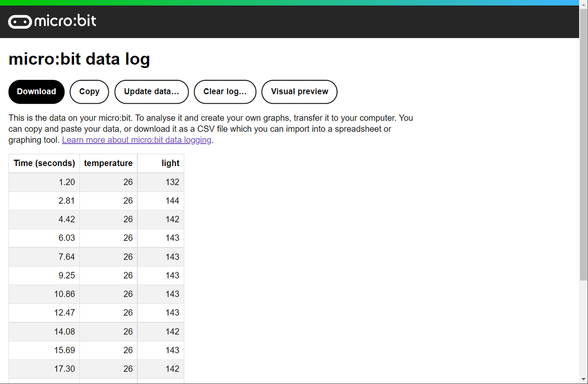Screen dimensions: 588x384
Task: Click the time value 14.08
Action: [65, 332]
